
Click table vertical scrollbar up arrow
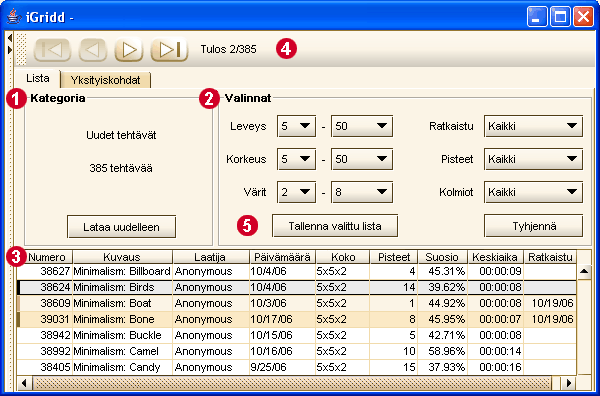pos(584,271)
